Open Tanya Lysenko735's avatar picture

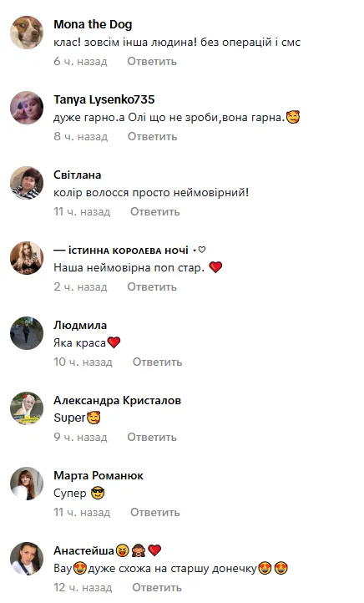click(27, 108)
